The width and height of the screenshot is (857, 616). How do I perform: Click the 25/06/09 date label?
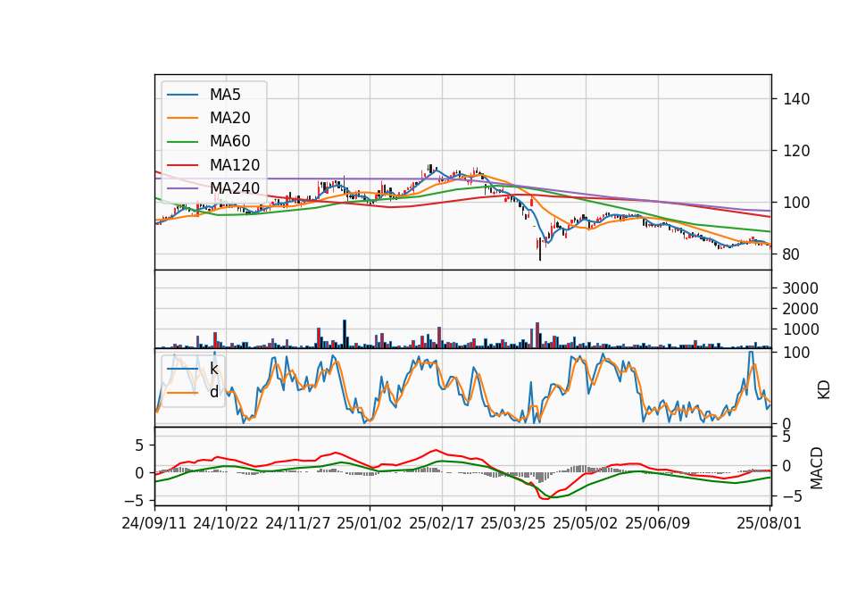point(658,524)
